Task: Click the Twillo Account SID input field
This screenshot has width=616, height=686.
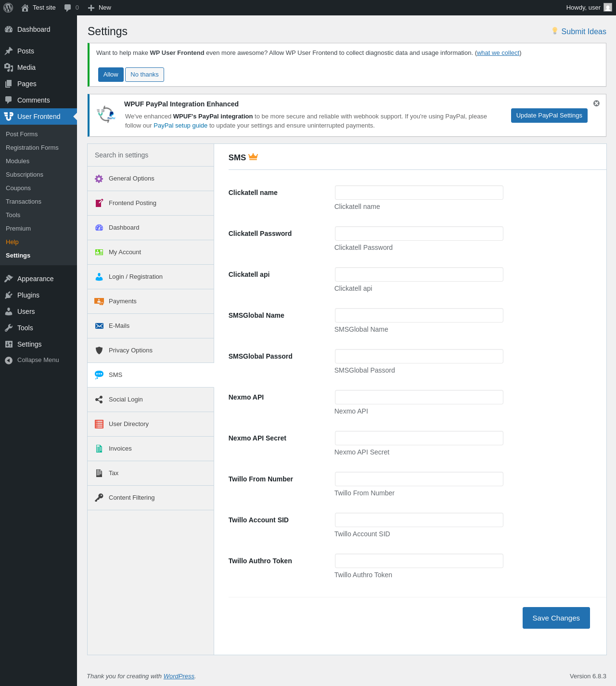Action: (419, 520)
